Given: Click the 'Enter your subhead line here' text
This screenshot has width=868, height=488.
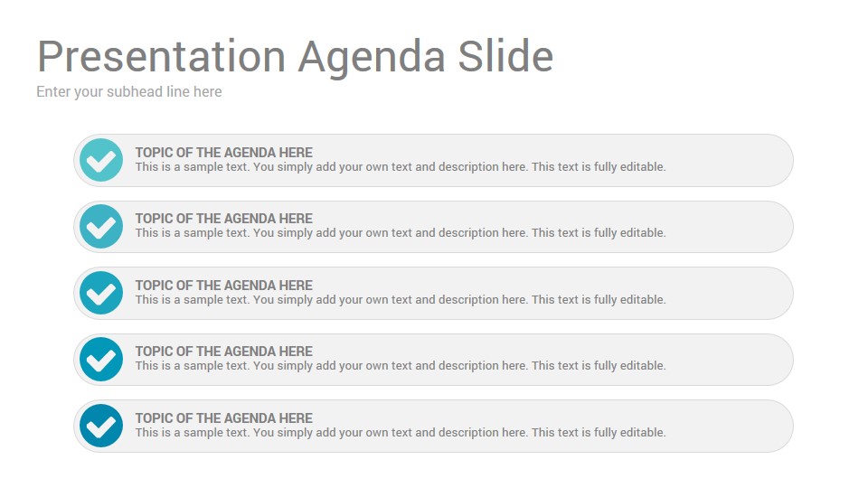Looking at the screenshot, I should point(129,92).
